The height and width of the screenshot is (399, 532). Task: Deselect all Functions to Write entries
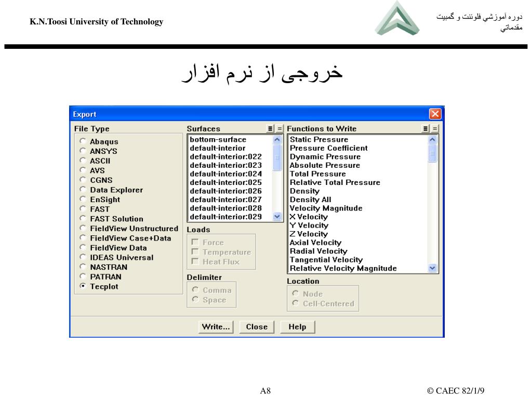coord(435,129)
